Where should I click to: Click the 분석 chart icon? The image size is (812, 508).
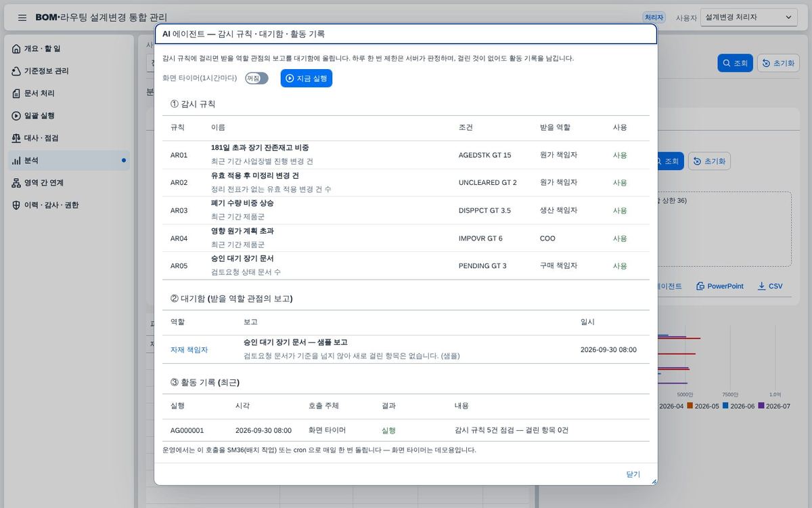[16, 161]
